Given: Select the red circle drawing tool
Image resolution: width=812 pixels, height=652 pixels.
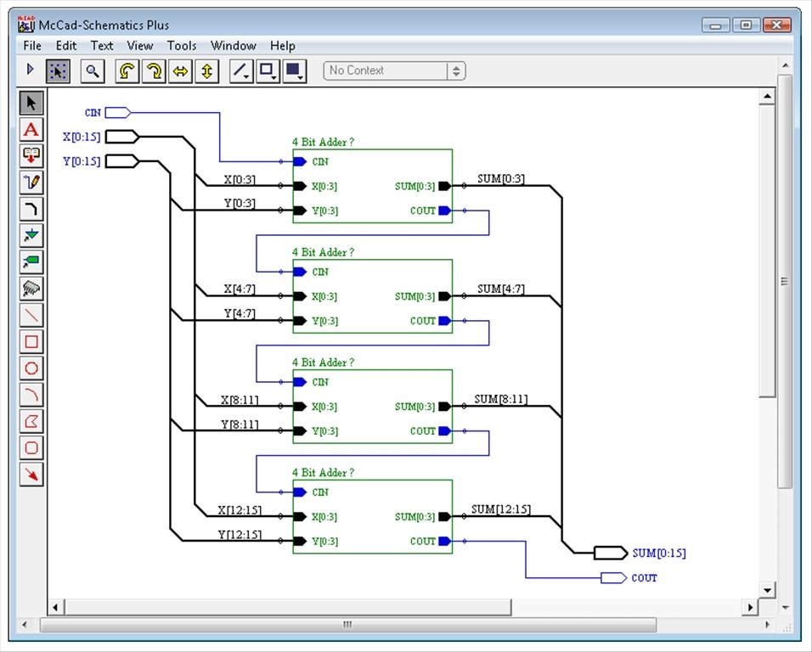Looking at the screenshot, I should pyautogui.click(x=31, y=368).
